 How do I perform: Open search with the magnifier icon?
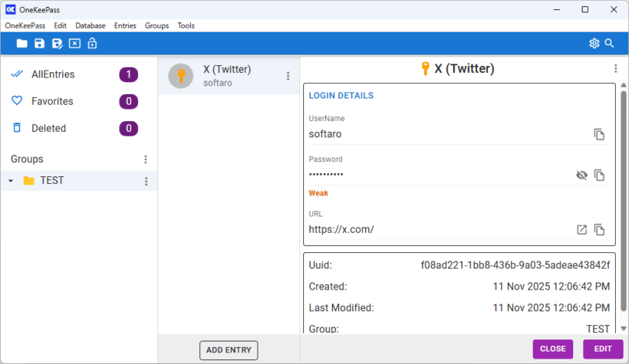[610, 44]
